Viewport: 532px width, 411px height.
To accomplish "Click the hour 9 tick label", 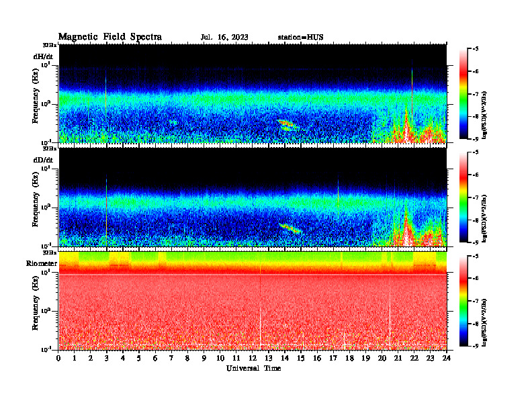I will pos(204,358).
